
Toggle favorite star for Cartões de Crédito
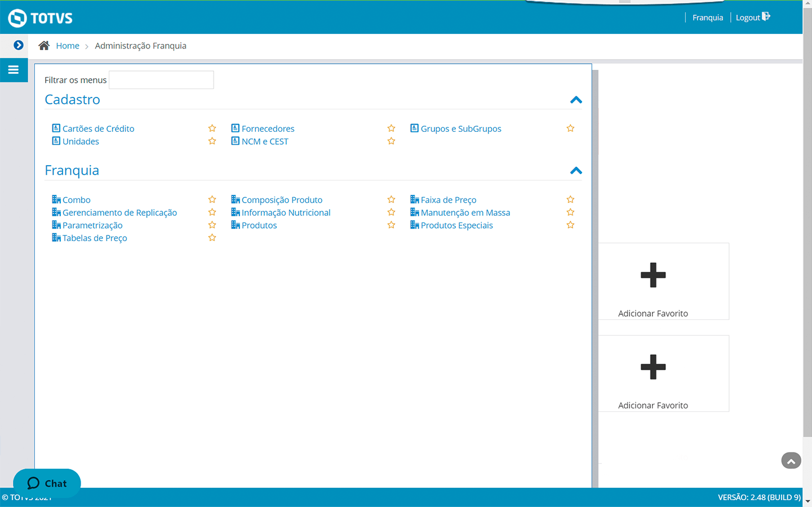pos(212,128)
